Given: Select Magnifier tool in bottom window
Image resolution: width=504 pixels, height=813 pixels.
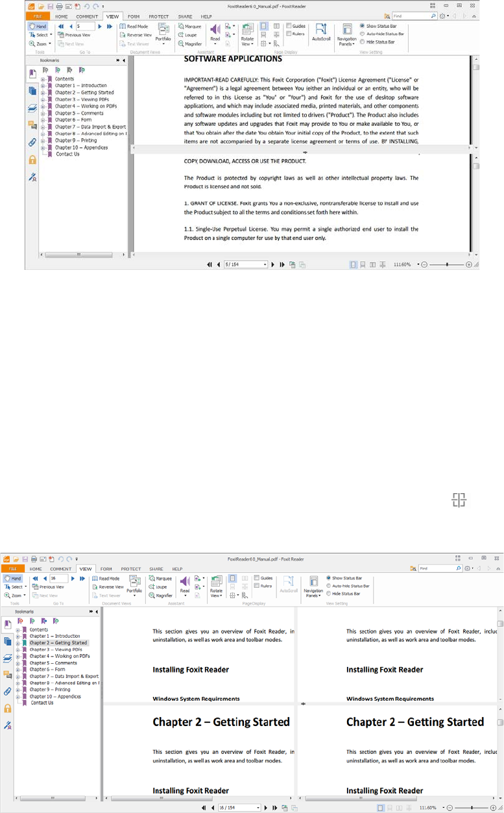Looking at the screenshot, I should point(162,595).
